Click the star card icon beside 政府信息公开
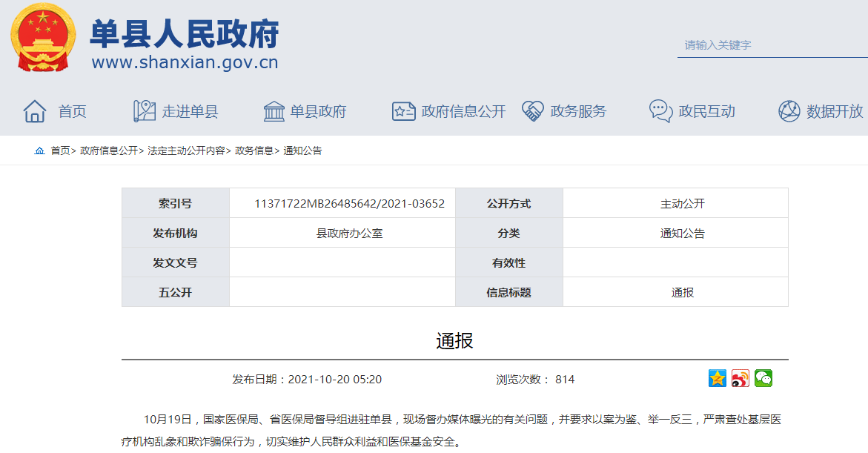 [403, 111]
